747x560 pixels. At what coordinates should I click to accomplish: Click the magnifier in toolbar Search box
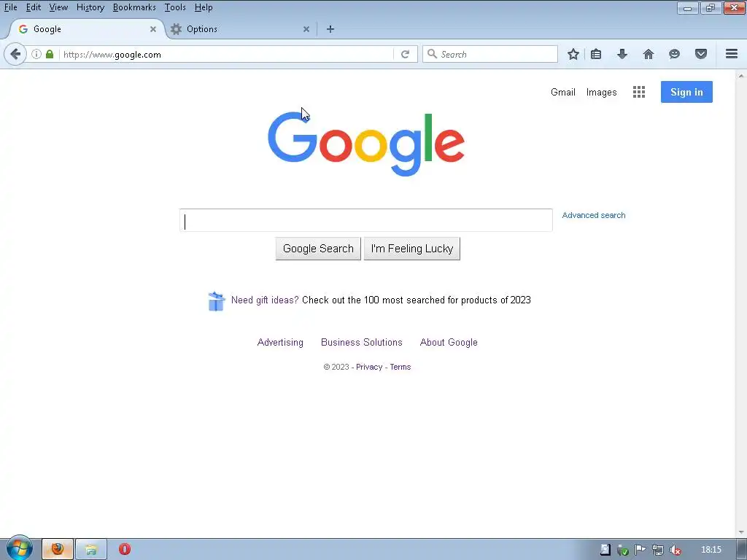(432, 54)
